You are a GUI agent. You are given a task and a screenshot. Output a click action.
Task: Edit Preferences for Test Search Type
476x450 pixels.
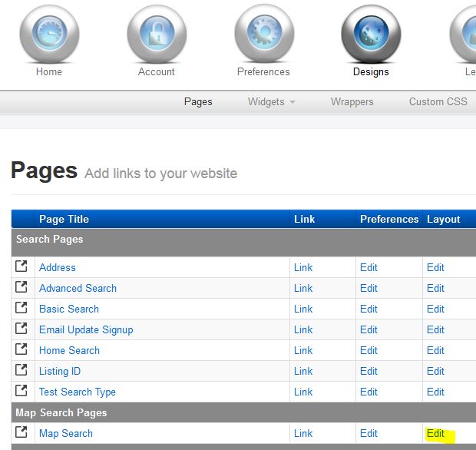(369, 392)
